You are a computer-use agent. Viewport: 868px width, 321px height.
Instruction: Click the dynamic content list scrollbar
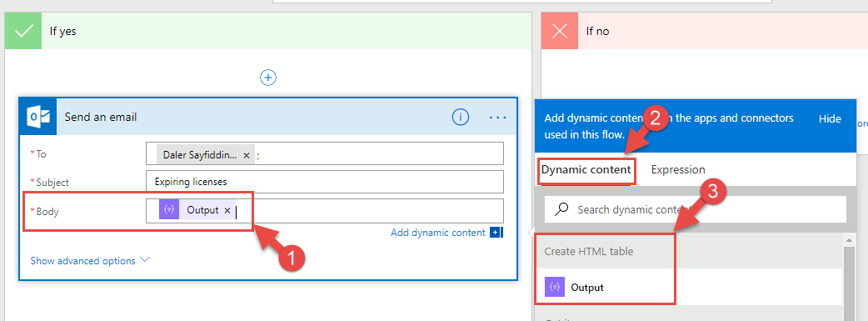pyautogui.click(x=848, y=283)
